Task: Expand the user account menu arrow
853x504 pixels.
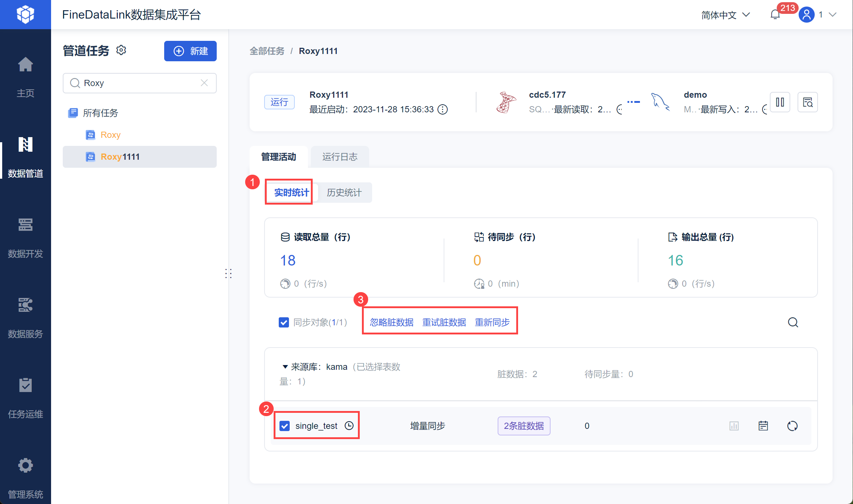Action: click(x=833, y=15)
